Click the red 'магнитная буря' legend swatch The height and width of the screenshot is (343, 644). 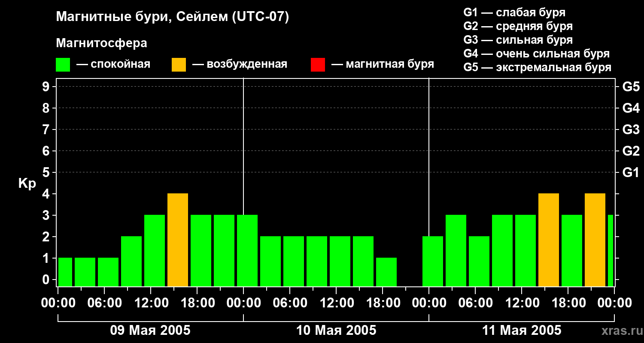click(318, 65)
